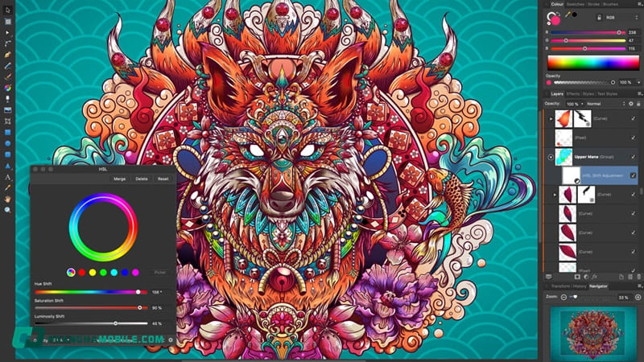Click the color picker eyedropper icon
This screenshot has height=362, width=644.
click(566, 15)
